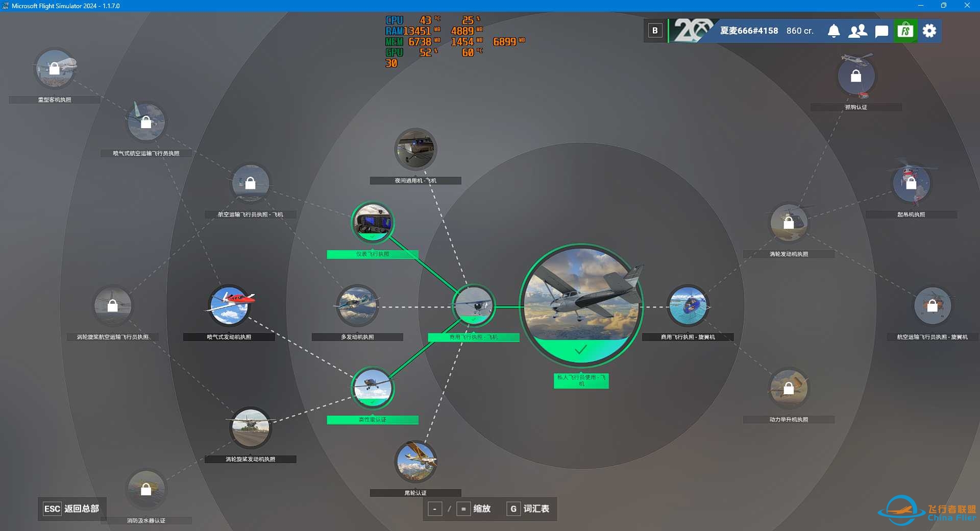Select the completed 仪表飞行执照 node

[x=373, y=223]
